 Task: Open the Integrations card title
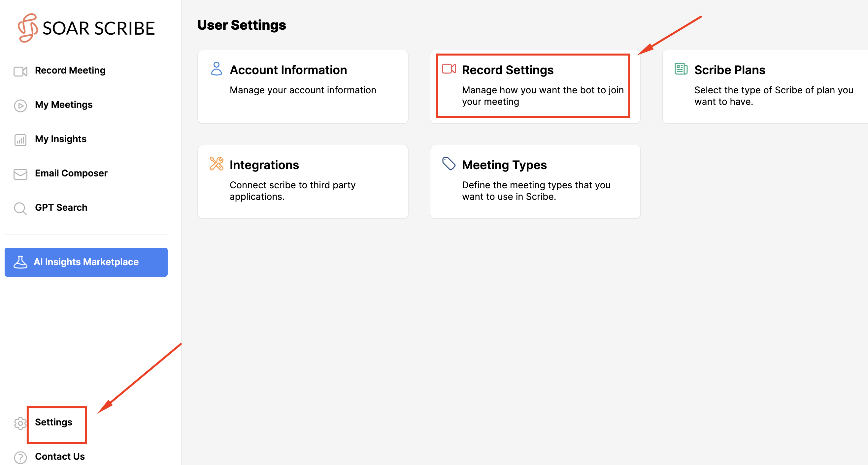(x=264, y=165)
